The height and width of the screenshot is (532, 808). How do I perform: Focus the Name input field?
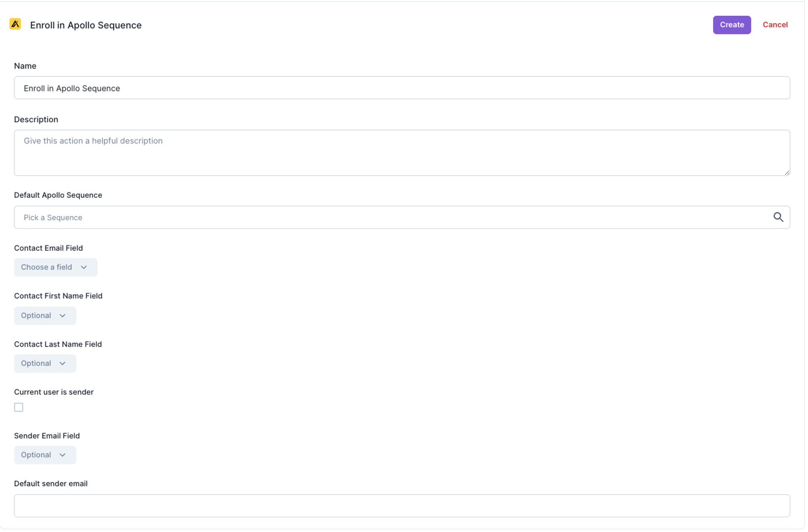coord(402,88)
